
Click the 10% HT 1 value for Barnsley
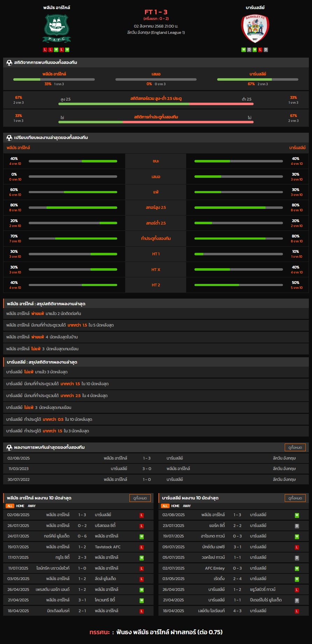pyautogui.click(x=296, y=251)
